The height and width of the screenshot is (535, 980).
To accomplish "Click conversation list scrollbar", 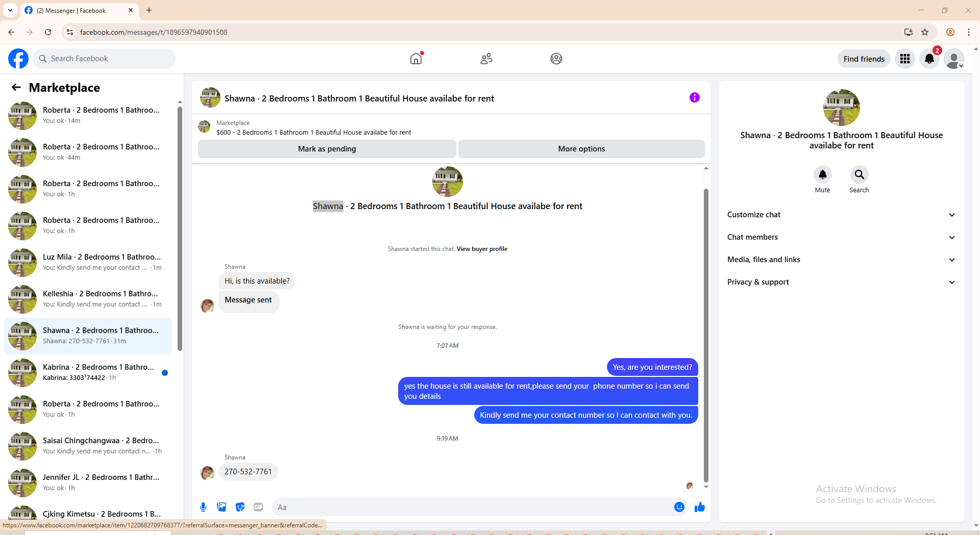I will [180, 229].
